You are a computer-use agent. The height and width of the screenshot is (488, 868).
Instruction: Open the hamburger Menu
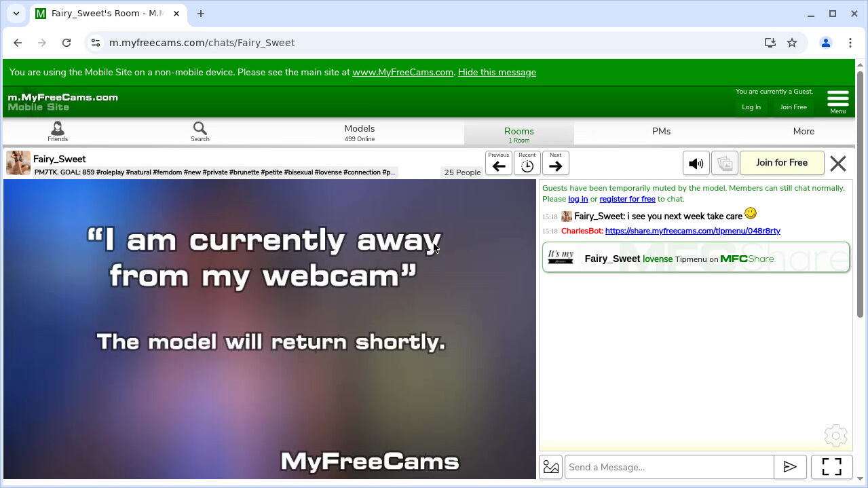click(837, 100)
